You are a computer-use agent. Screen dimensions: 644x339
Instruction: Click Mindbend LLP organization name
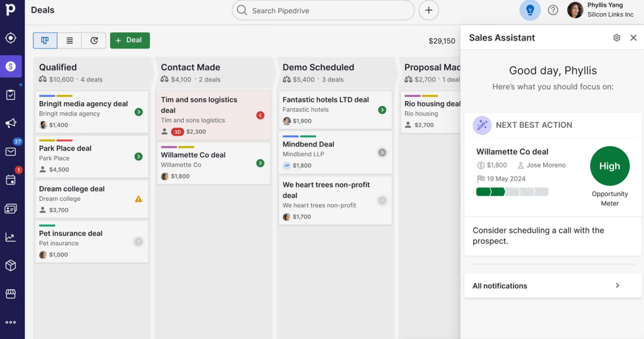[303, 154]
